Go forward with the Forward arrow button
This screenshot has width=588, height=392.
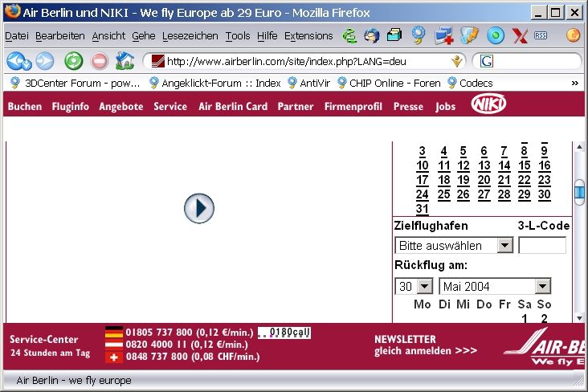click(45, 61)
